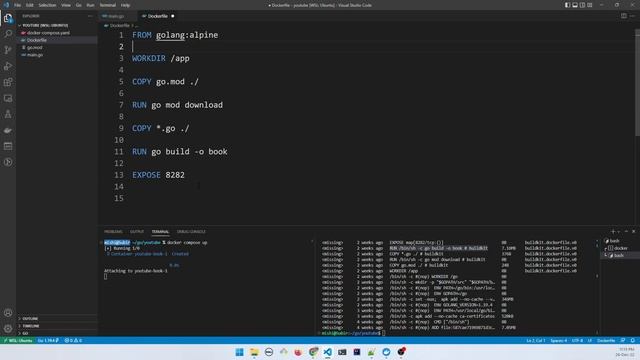Viewport: 640px width, 360px height.
Task: Toggle panel visibility layout icon
Action: click(x=575, y=5)
